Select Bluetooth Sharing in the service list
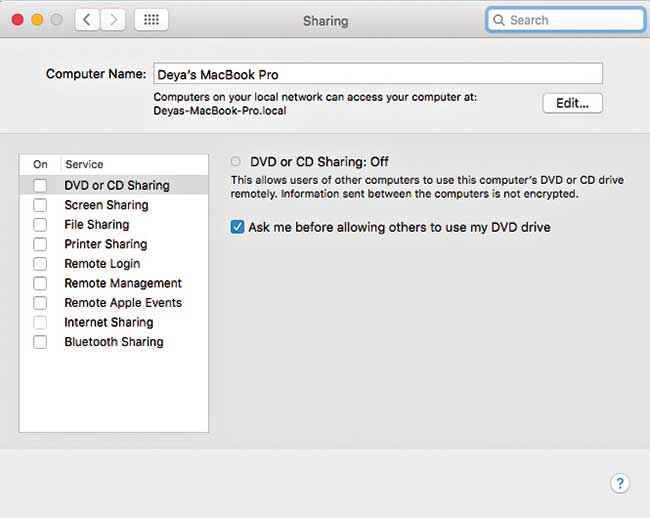650x518 pixels. (x=114, y=342)
